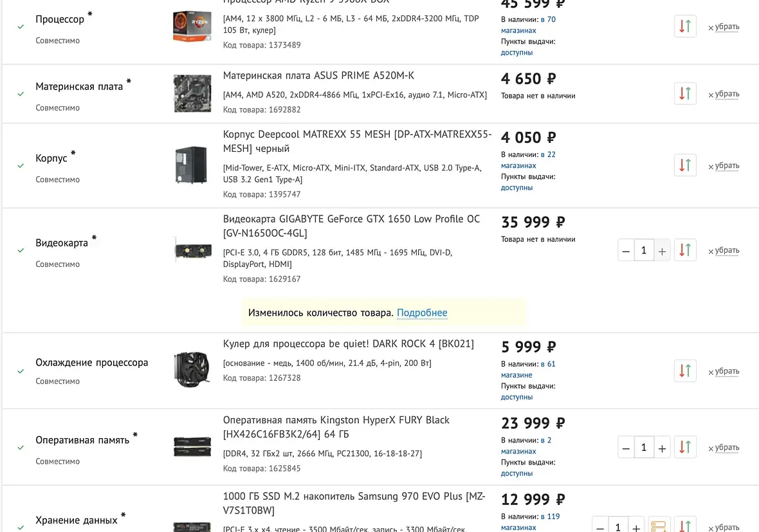Decrease quantity of Kingston HyperX memory

(626, 448)
